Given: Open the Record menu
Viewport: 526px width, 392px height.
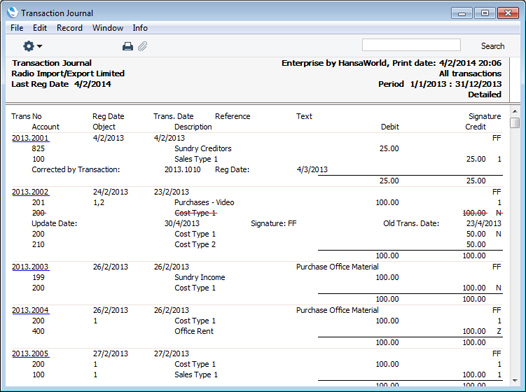Looking at the screenshot, I should [69, 28].
